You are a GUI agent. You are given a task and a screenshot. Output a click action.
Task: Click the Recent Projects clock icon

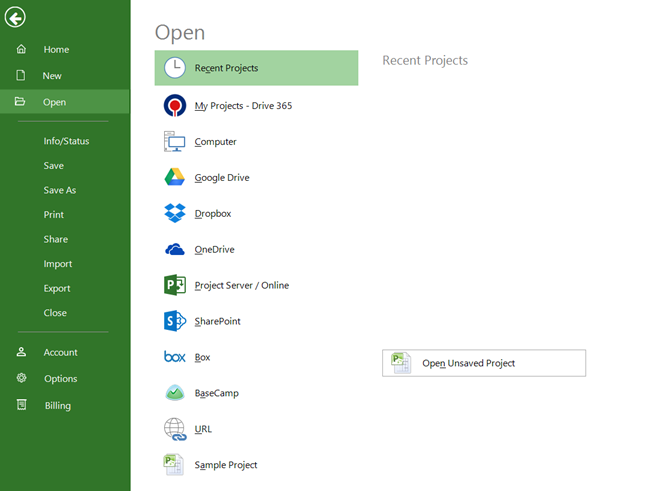pos(175,68)
